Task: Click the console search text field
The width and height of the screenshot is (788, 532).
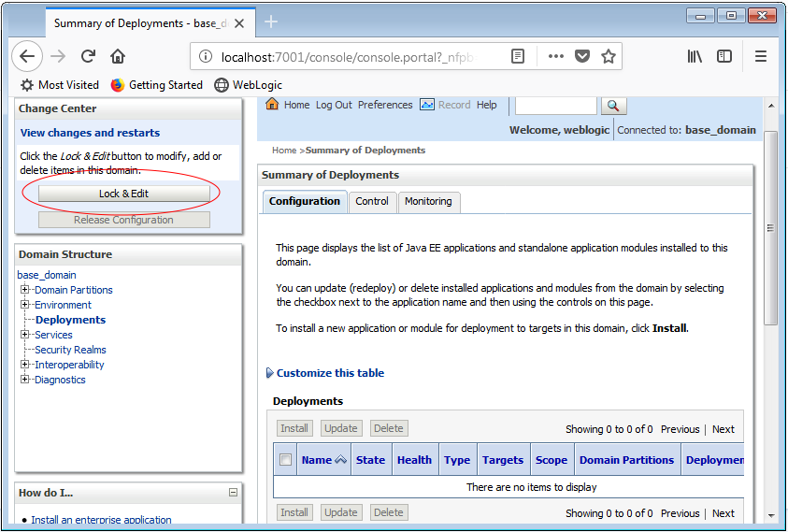Action: (556, 106)
